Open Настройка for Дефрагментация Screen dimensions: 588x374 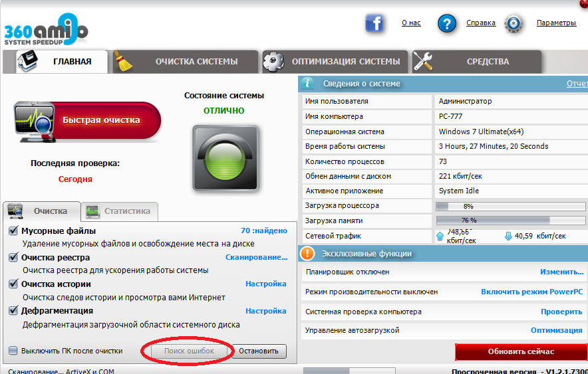coord(266,311)
